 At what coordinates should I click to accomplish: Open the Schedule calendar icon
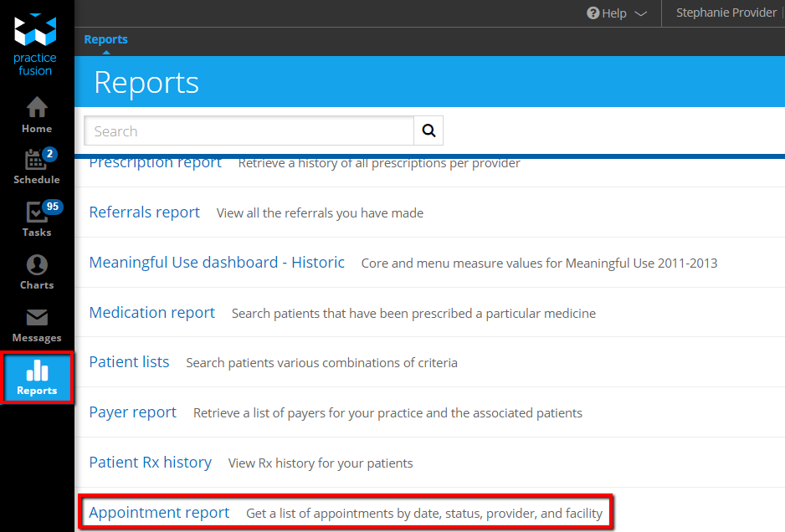click(x=35, y=160)
